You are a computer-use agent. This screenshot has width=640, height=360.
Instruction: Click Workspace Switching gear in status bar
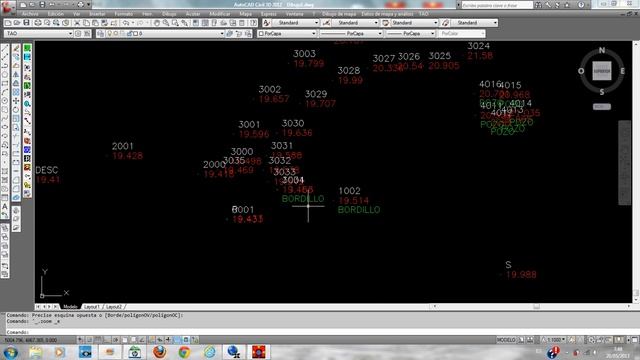[x=592, y=340]
